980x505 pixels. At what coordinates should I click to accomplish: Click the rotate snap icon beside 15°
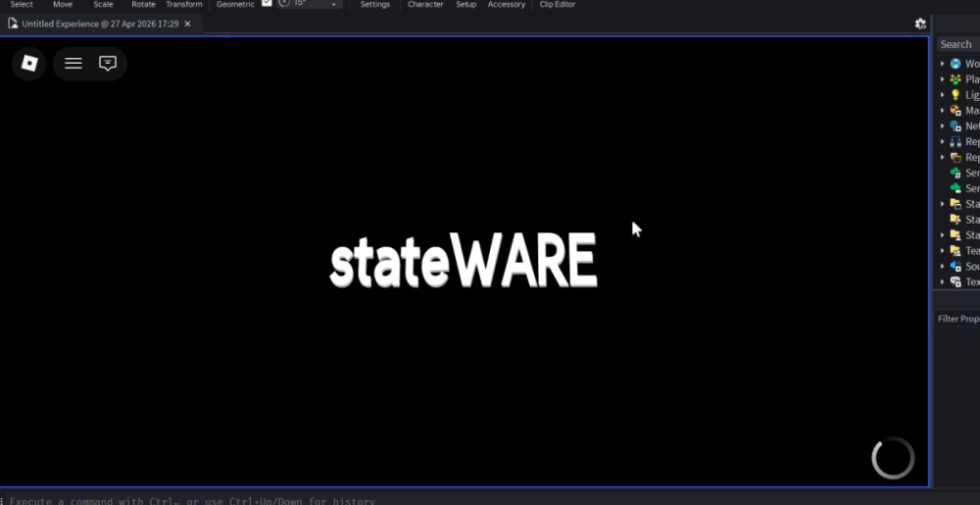coord(284,4)
